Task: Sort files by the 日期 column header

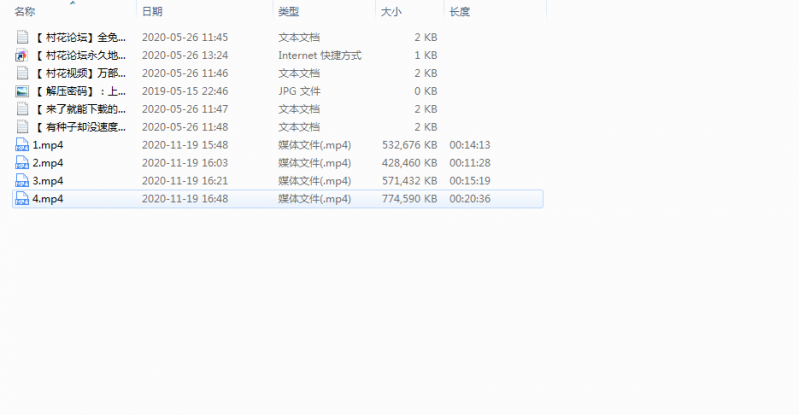Action: click(x=152, y=12)
